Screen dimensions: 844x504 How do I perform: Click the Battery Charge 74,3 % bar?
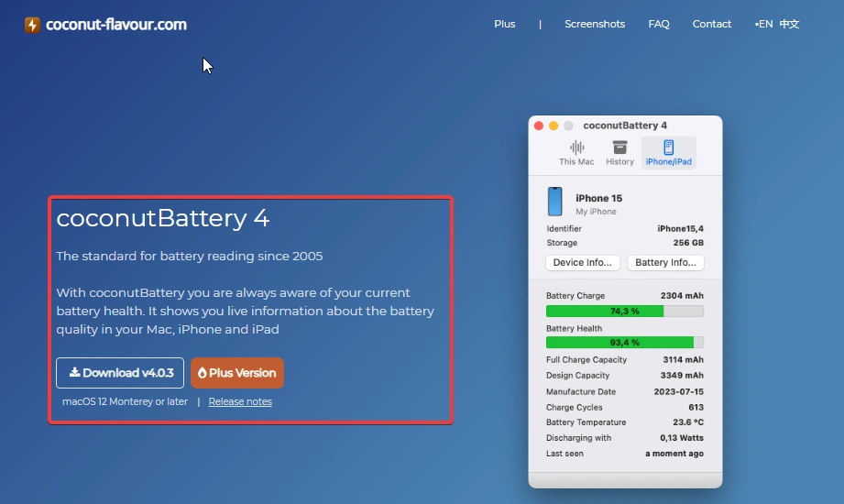click(x=624, y=312)
